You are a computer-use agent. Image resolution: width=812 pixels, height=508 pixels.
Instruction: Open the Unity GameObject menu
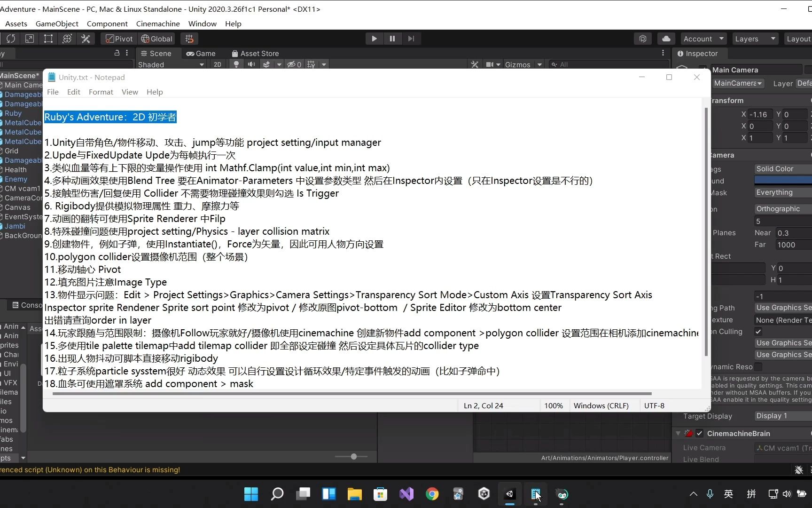57,24
